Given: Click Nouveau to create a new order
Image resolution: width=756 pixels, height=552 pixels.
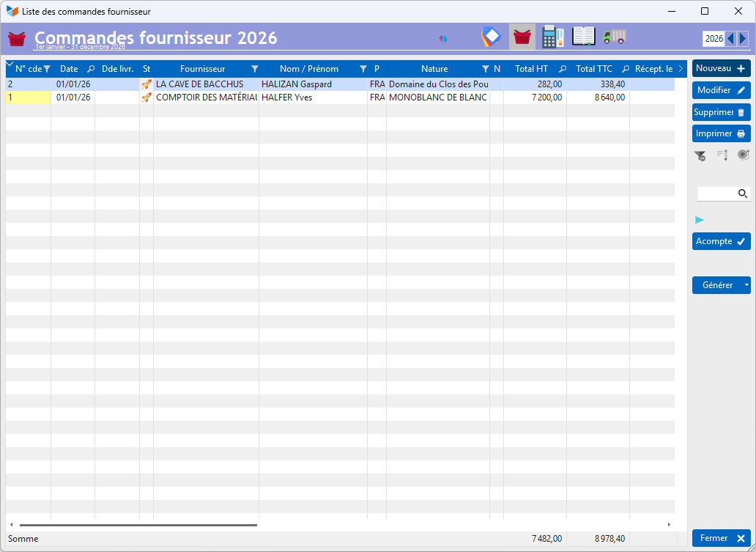Looking at the screenshot, I should [x=721, y=68].
